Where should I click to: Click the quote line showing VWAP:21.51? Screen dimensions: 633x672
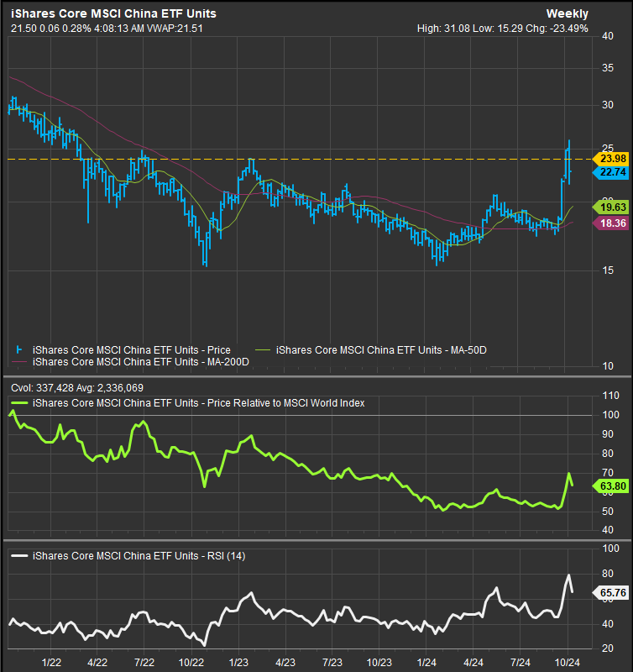point(107,29)
